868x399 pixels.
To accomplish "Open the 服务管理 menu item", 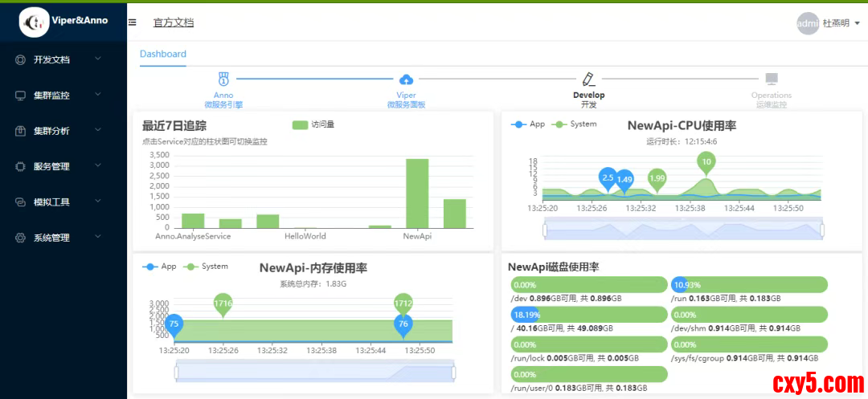I will click(56, 166).
